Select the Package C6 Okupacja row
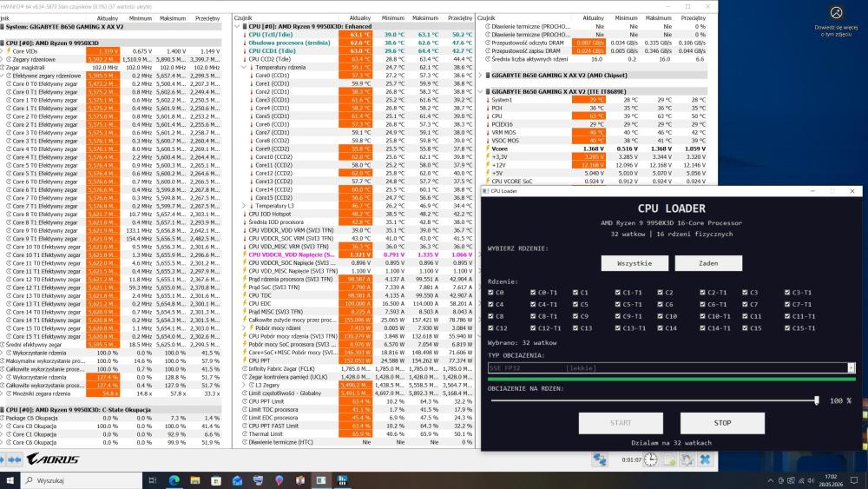The image size is (868, 489). [111, 418]
